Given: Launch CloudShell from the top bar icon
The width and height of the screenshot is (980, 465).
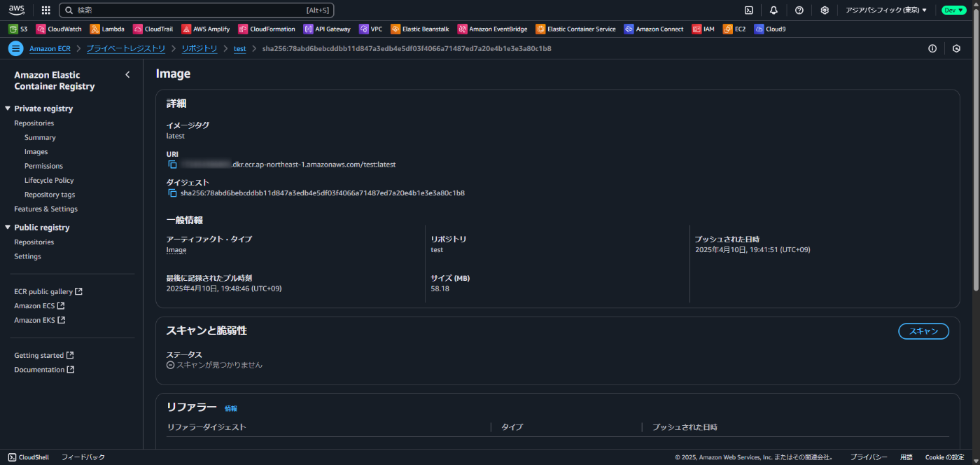Looking at the screenshot, I should [x=748, y=11].
